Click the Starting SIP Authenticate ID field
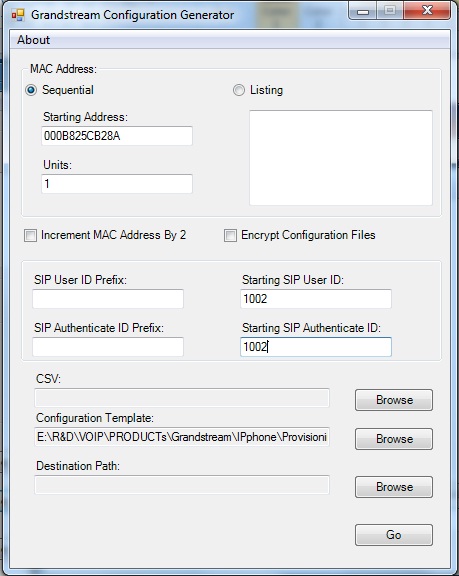The width and height of the screenshot is (459, 576). coord(316,347)
